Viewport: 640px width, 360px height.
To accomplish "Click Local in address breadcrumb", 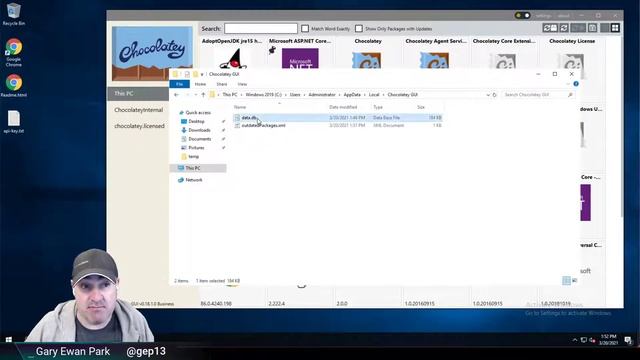I will pos(374,95).
